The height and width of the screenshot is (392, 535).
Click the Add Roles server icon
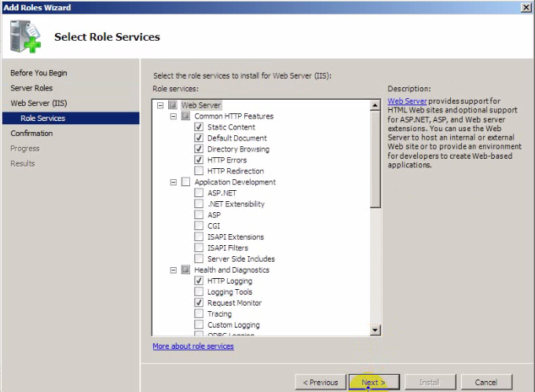[26, 36]
